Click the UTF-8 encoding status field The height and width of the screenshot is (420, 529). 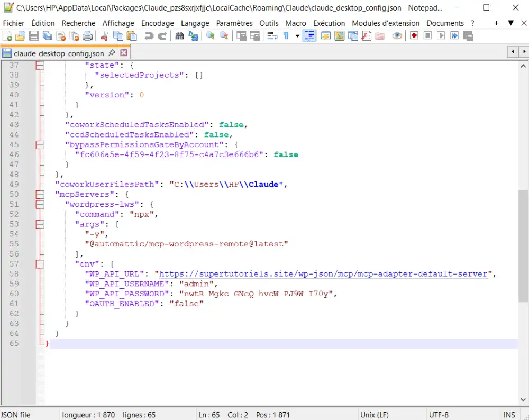[438, 415]
